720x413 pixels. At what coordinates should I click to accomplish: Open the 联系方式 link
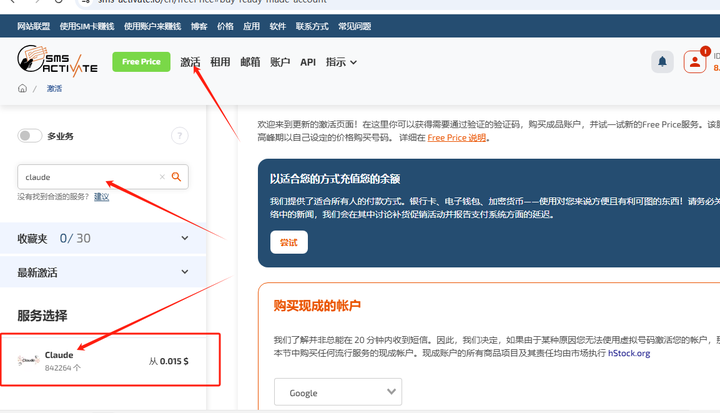(312, 26)
